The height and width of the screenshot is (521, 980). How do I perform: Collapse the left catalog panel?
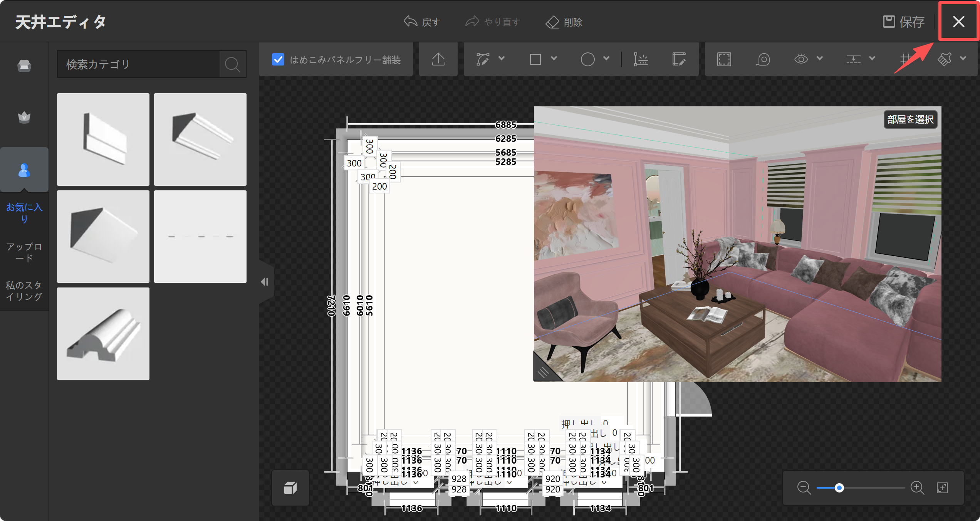click(x=265, y=282)
